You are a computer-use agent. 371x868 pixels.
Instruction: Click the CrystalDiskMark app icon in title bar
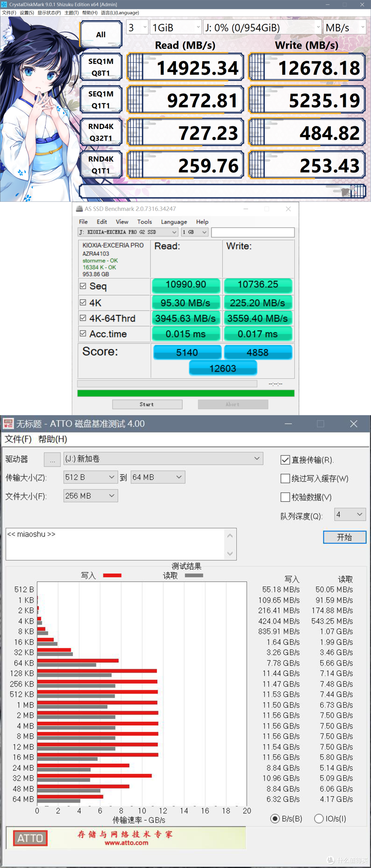[4, 4]
